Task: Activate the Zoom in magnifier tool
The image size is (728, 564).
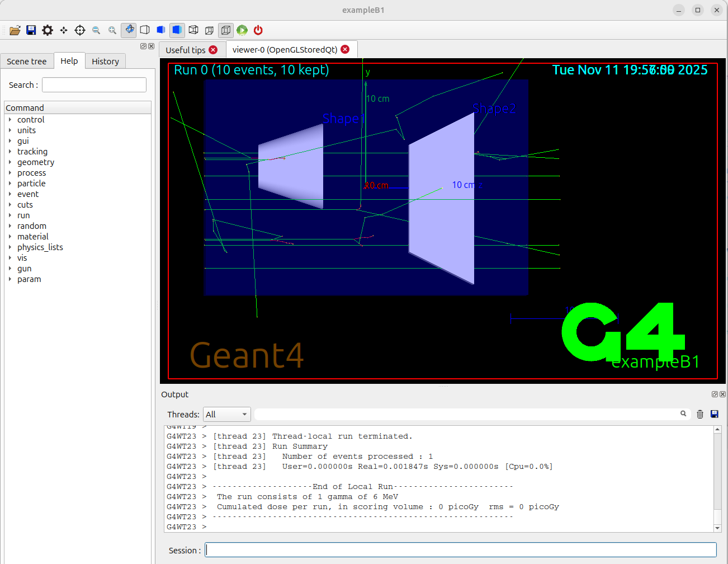Action: [112, 30]
